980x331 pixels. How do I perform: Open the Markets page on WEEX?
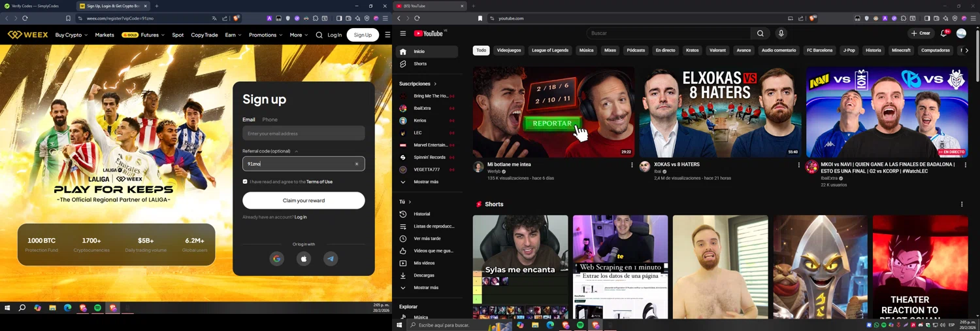[x=105, y=35]
